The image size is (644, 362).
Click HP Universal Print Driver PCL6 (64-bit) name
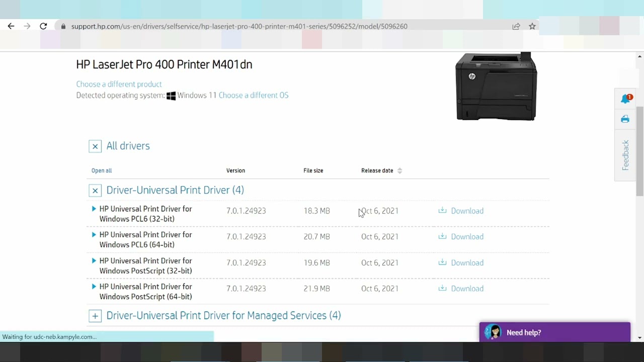click(x=145, y=240)
